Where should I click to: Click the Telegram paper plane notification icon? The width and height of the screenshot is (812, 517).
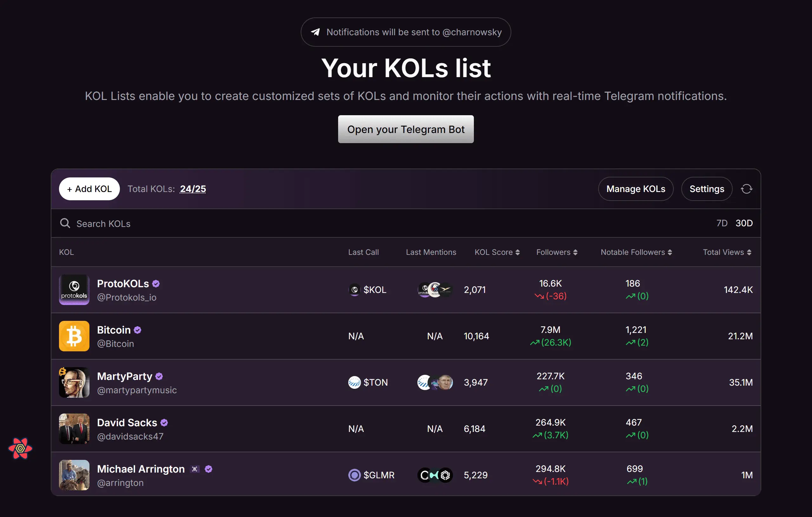[x=316, y=32]
